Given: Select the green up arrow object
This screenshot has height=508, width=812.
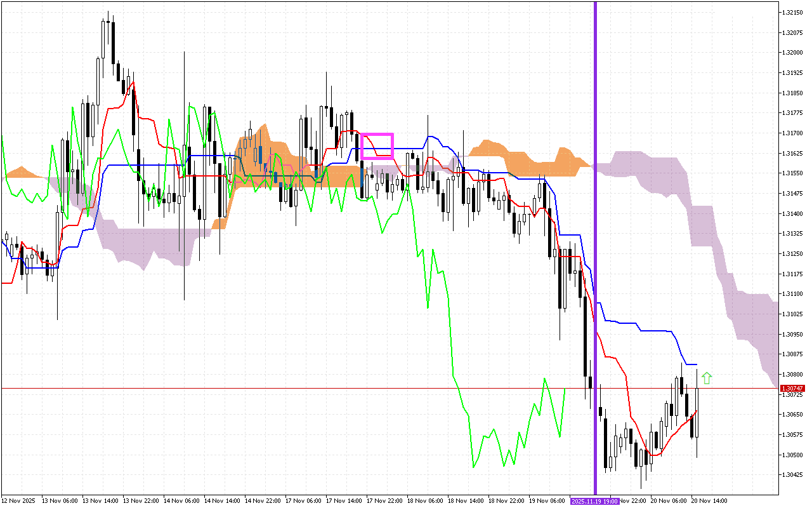Looking at the screenshot, I should pyautogui.click(x=707, y=378).
